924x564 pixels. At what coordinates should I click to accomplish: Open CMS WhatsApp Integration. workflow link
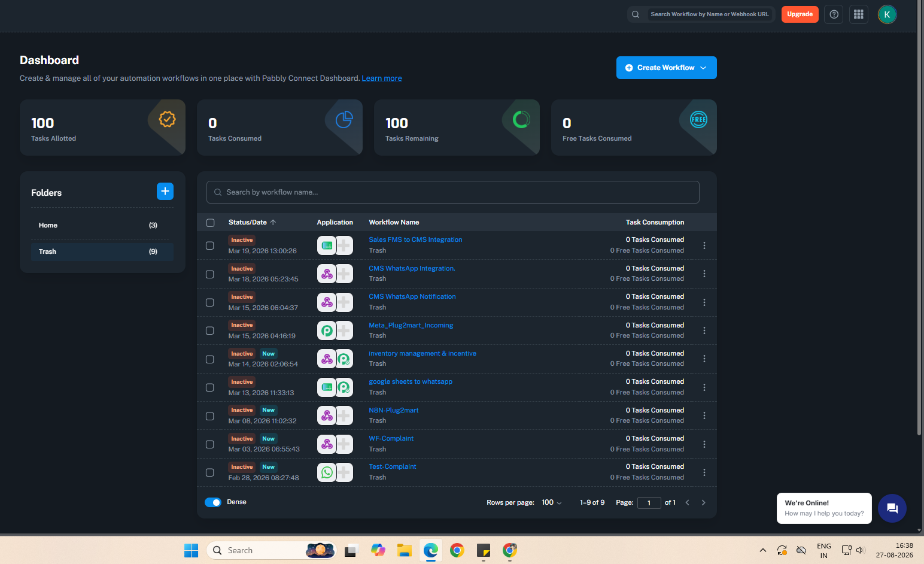tap(412, 268)
